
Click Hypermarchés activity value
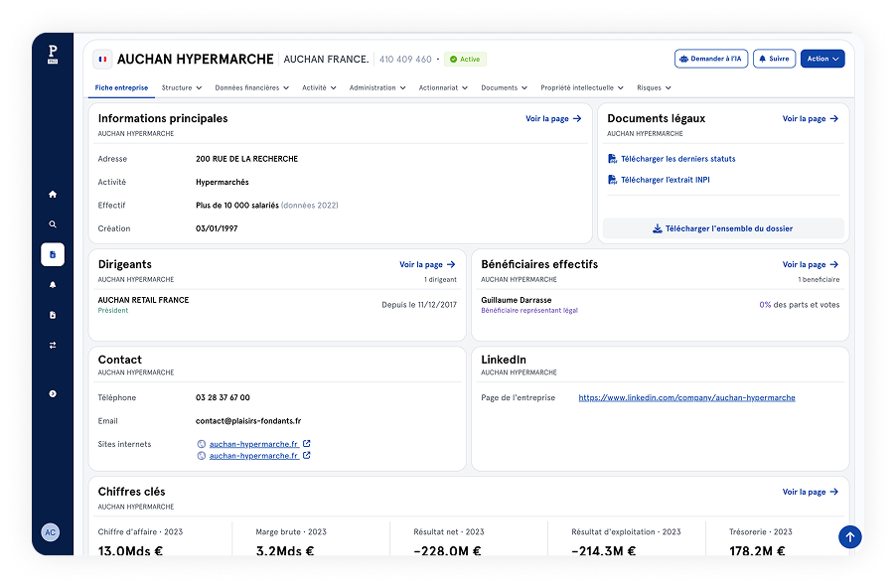pos(223,183)
